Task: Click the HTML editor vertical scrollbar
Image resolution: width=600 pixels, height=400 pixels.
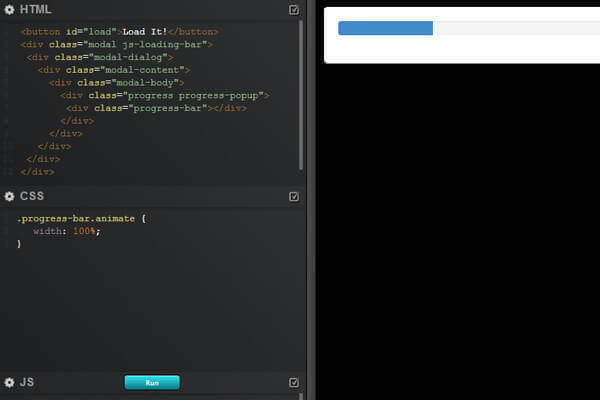Action: click(301, 95)
